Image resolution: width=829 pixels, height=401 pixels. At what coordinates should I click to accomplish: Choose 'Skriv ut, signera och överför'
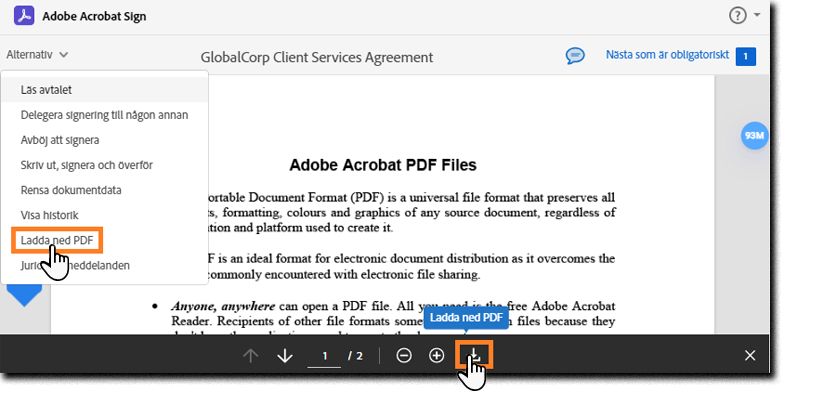pos(105,165)
